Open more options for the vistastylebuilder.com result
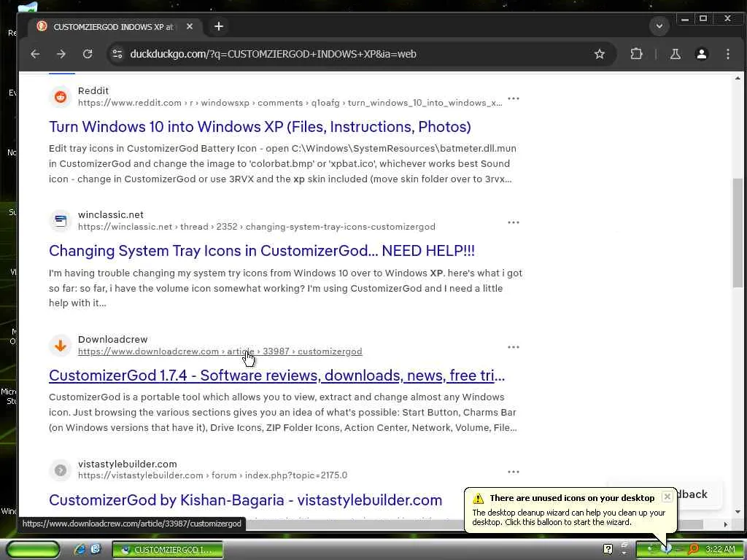This screenshot has height=560, width=747. click(x=514, y=472)
